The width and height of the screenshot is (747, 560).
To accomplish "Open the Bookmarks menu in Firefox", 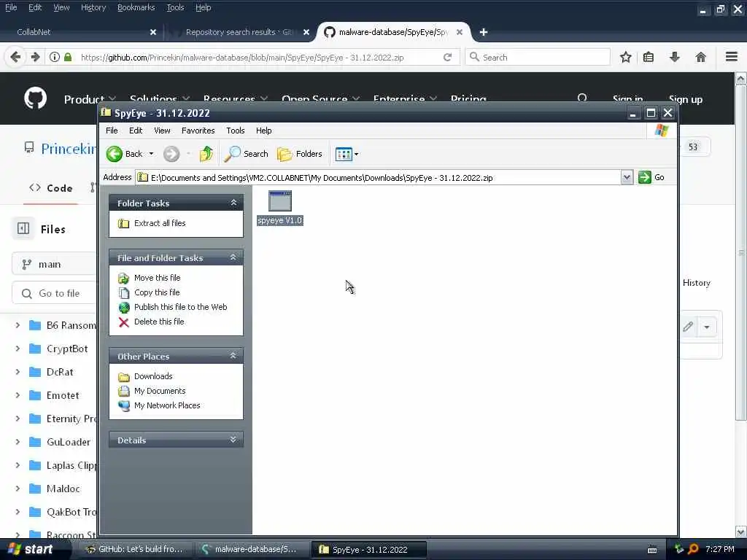I will (x=136, y=7).
